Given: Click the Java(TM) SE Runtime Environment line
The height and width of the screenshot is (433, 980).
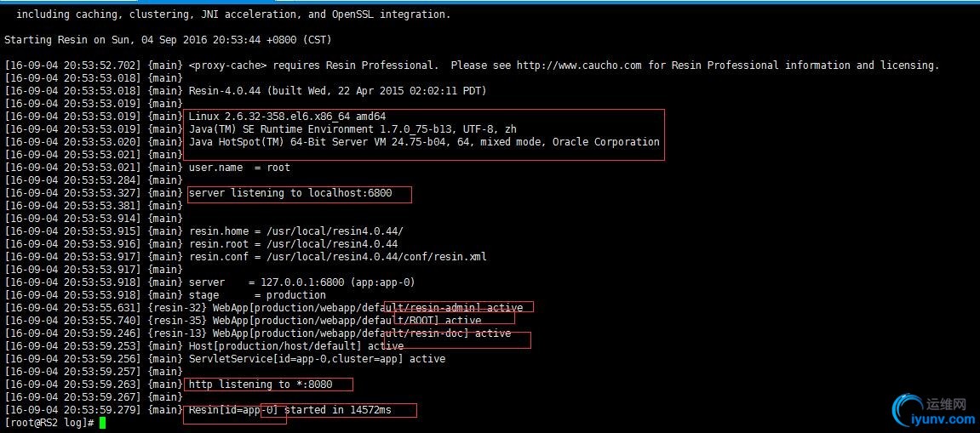Looking at the screenshot, I should click(x=352, y=129).
